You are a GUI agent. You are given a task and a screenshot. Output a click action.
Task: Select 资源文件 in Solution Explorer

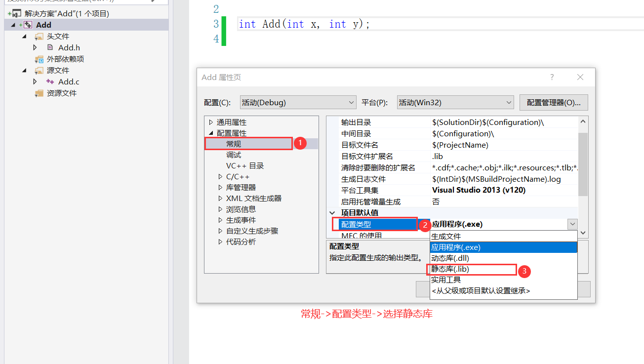(x=62, y=93)
